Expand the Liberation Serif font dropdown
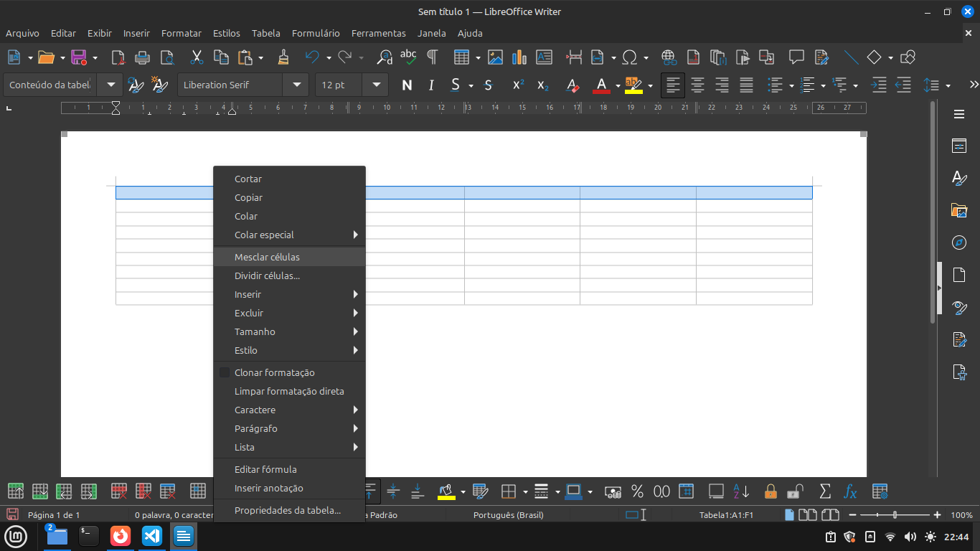This screenshot has width=980, height=551. click(296, 85)
